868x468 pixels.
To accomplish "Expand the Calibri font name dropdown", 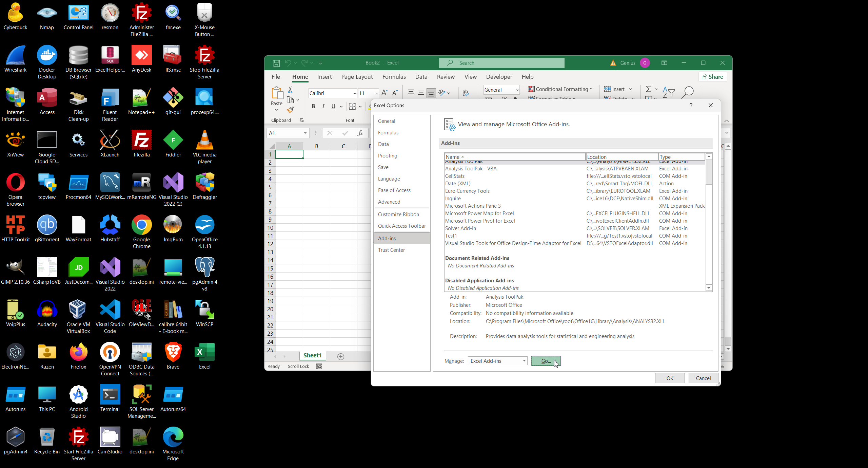I will (x=354, y=93).
